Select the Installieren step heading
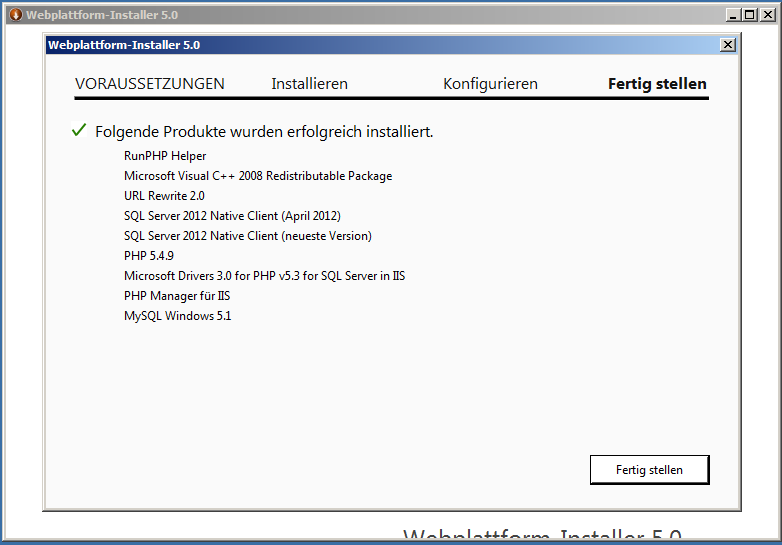Viewport: 782px width, 545px height. [x=309, y=84]
